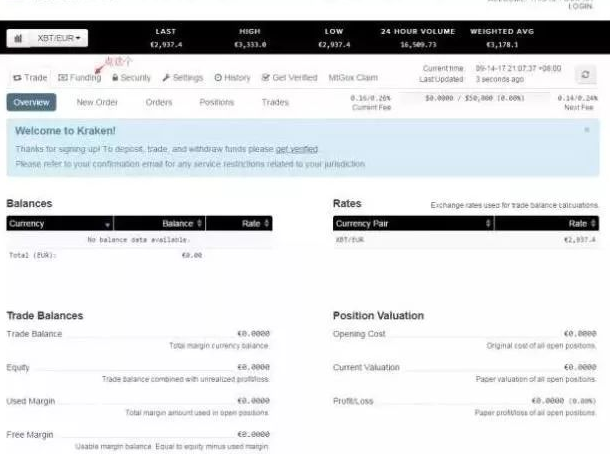The height and width of the screenshot is (454, 610).
Task: Switch to the New Order tab
Action: coord(98,102)
